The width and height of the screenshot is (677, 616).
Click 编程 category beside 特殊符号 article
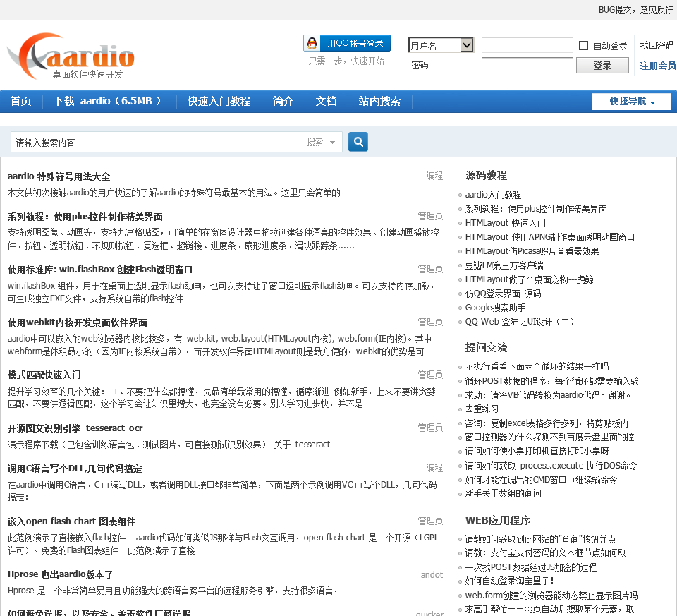tap(434, 176)
